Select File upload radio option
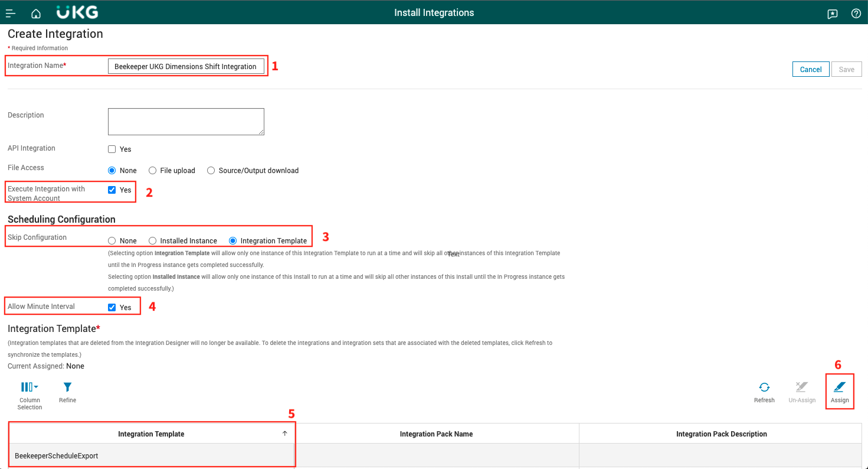Screen dimensions: 868x469 click(x=153, y=171)
